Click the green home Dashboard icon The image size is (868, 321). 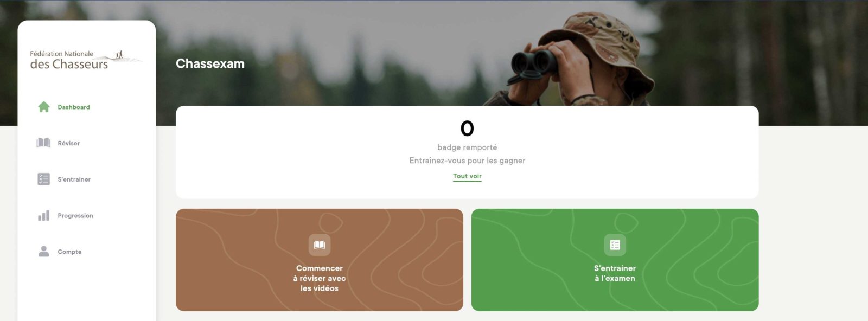(44, 107)
